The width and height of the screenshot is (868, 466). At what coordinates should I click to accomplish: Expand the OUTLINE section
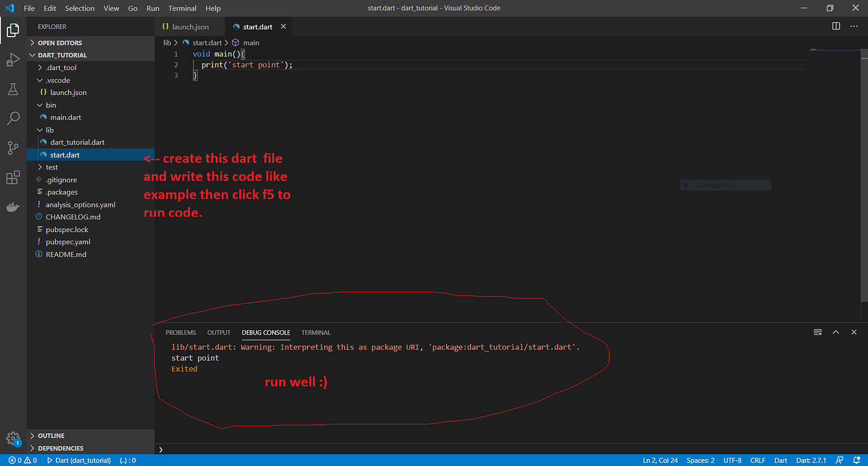(52, 435)
